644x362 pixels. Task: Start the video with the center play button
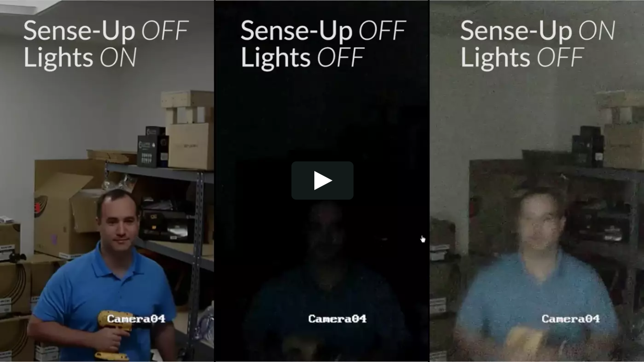[x=322, y=181]
